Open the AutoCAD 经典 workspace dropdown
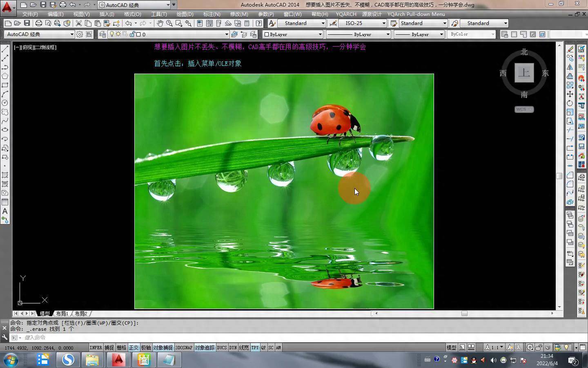This screenshot has height=368, width=588. (71, 34)
